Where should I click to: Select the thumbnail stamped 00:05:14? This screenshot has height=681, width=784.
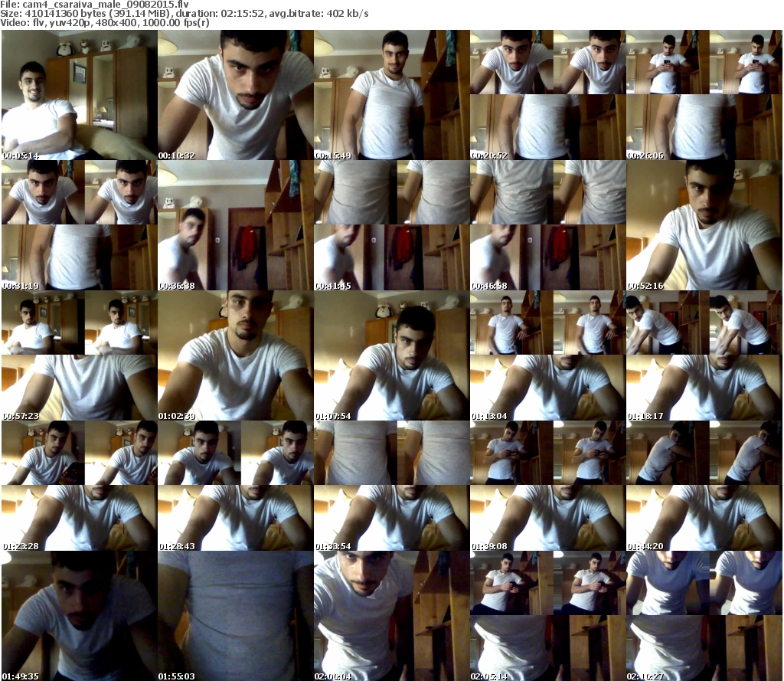[x=80, y=95]
